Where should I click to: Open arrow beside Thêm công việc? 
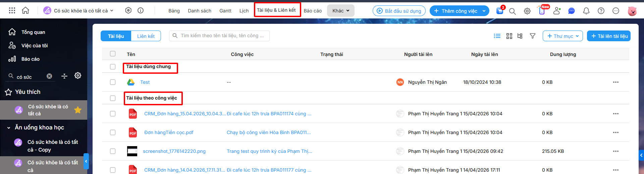484,11
